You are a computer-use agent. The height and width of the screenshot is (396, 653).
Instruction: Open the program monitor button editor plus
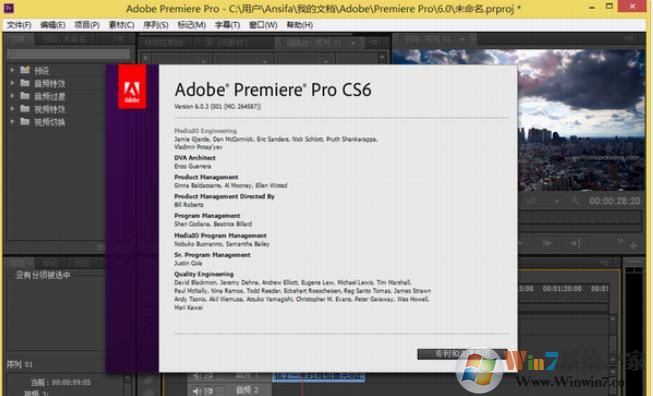click(x=633, y=246)
